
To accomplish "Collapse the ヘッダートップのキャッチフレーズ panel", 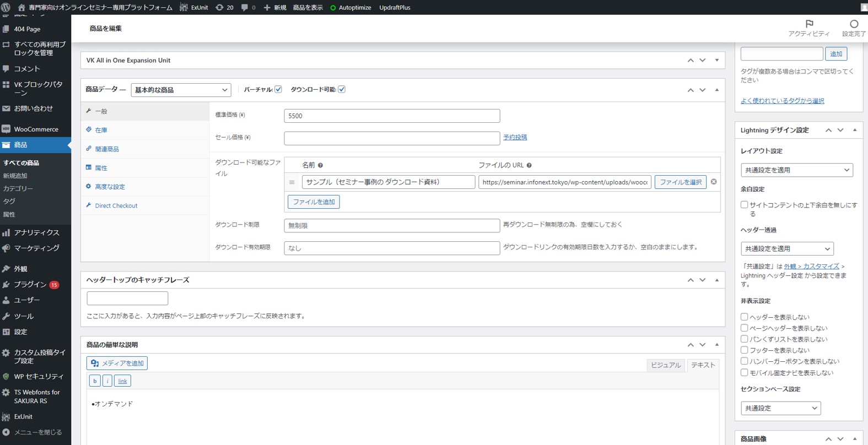I will coord(716,280).
